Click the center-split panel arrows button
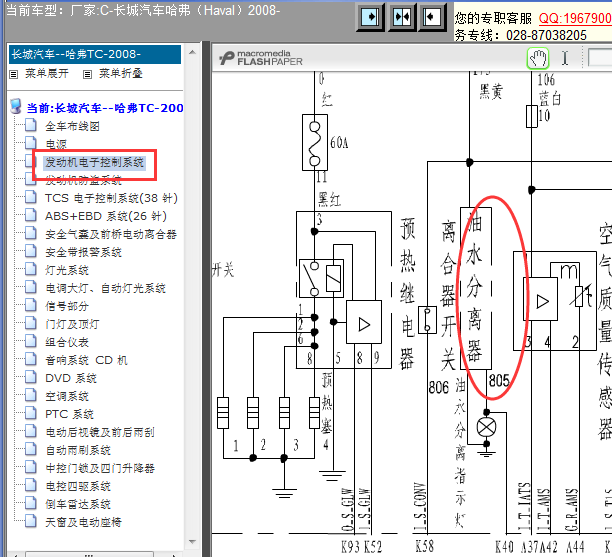This screenshot has width=612, height=557. pyautogui.click(x=402, y=17)
